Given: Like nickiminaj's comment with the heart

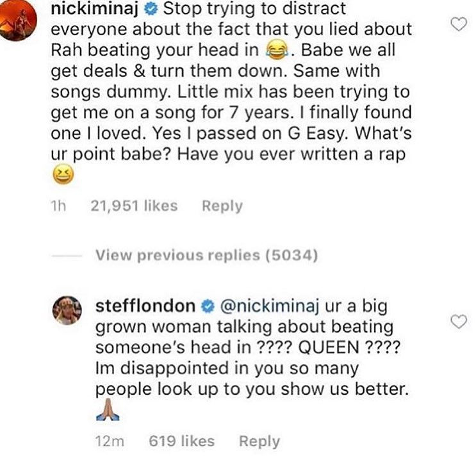Looking at the screenshot, I should point(458,25).
